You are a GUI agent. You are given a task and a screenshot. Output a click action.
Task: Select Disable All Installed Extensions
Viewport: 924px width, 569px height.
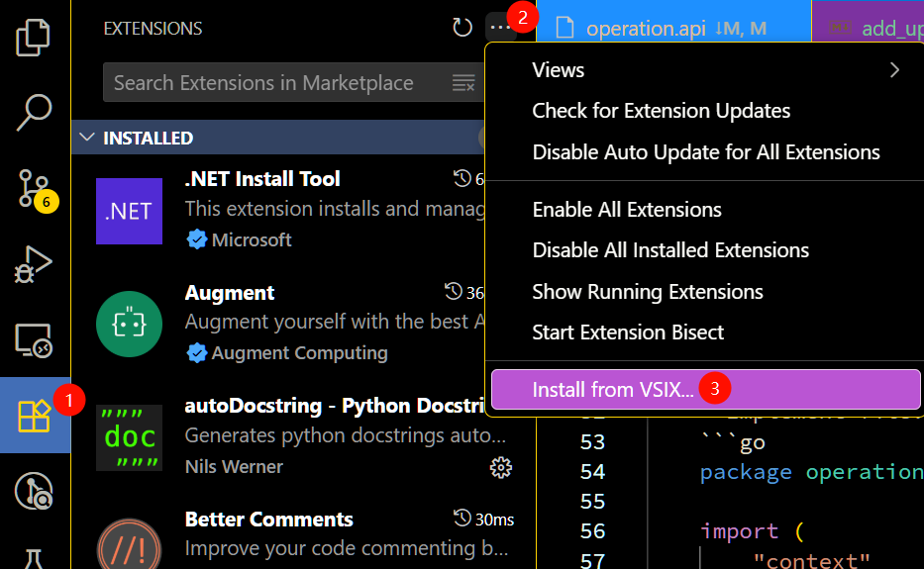[669, 250]
